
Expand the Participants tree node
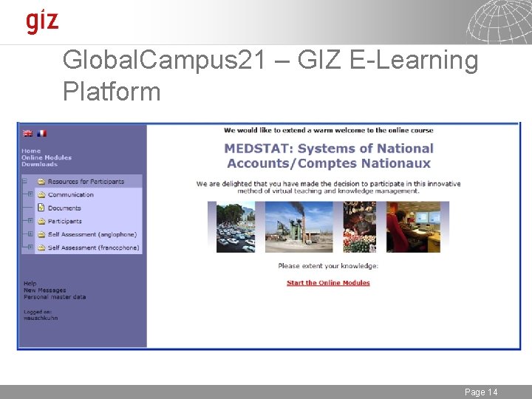tap(30, 220)
